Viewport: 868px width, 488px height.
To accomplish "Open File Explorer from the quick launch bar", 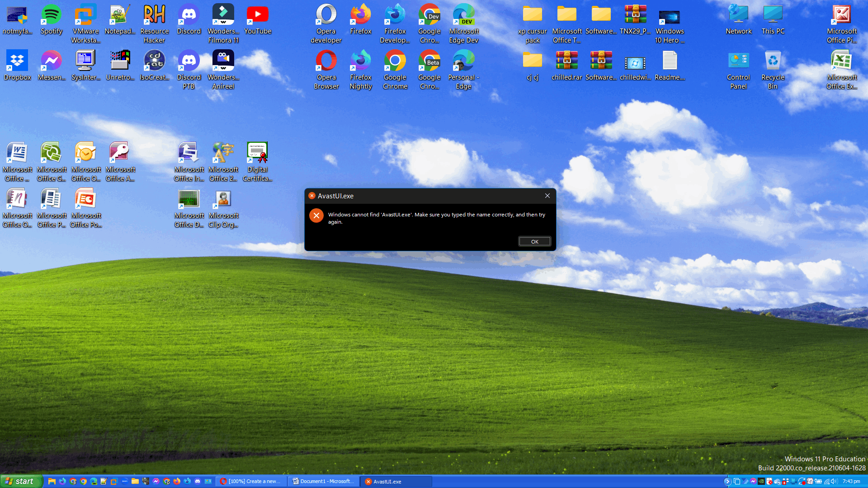I will (x=52, y=481).
